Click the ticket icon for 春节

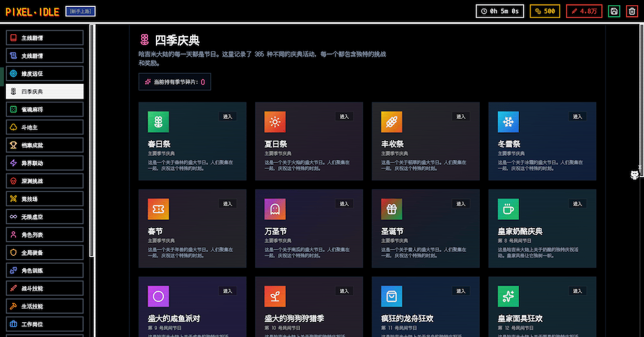click(158, 209)
